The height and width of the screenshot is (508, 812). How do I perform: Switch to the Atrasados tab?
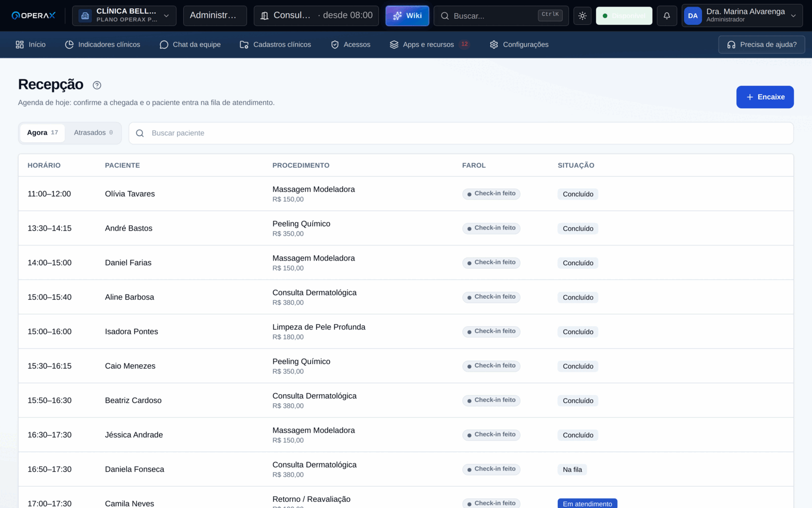[x=93, y=133]
